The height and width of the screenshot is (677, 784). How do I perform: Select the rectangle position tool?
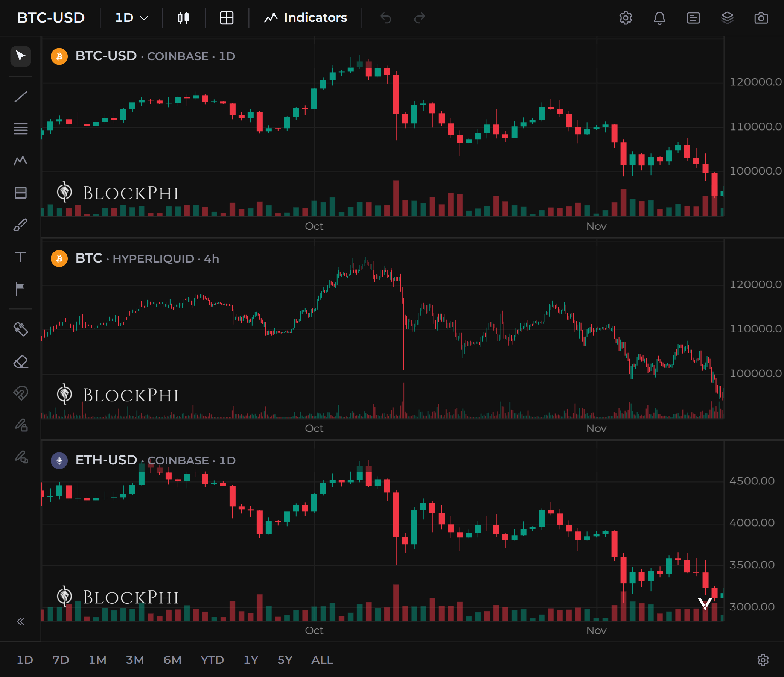[20, 193]
